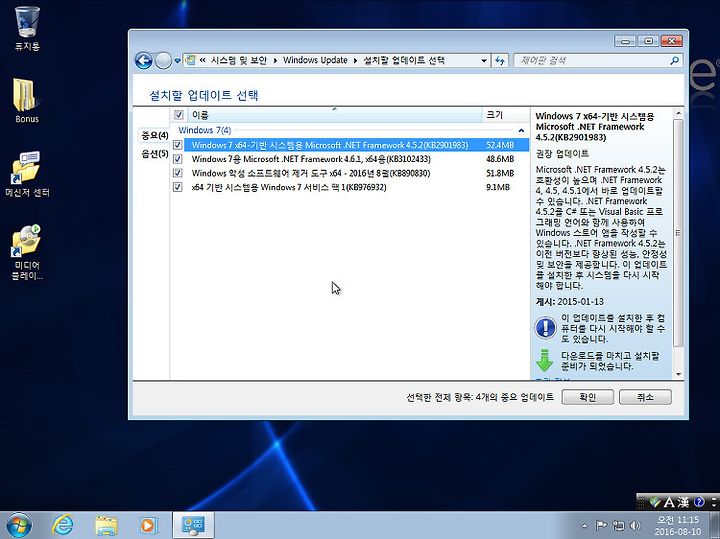
Task: Open the Action Center flag icon
Action: (x=601, y=525)
